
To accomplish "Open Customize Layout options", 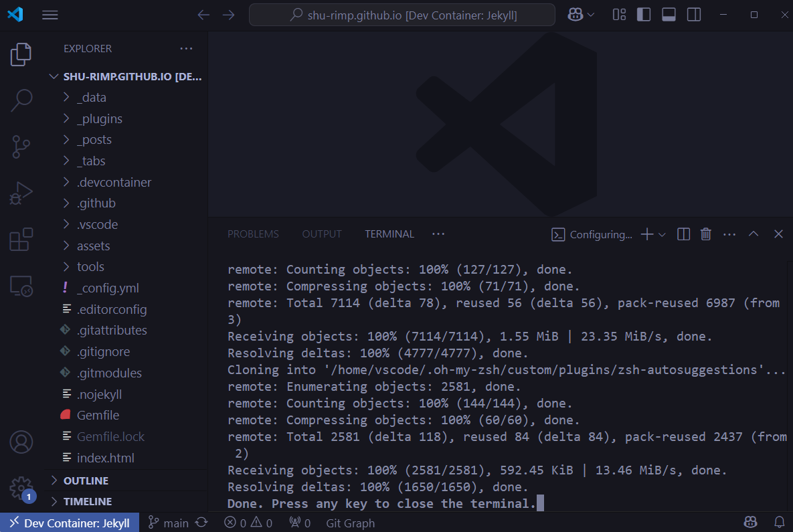I will (x=619, y=15).
